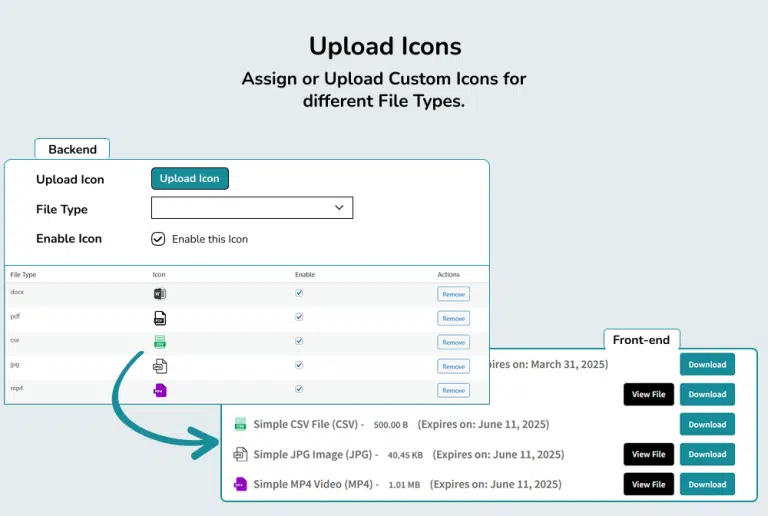Switch to the Front-end tab
Viewport: 768px width, 516px height.
pos(641,340)
